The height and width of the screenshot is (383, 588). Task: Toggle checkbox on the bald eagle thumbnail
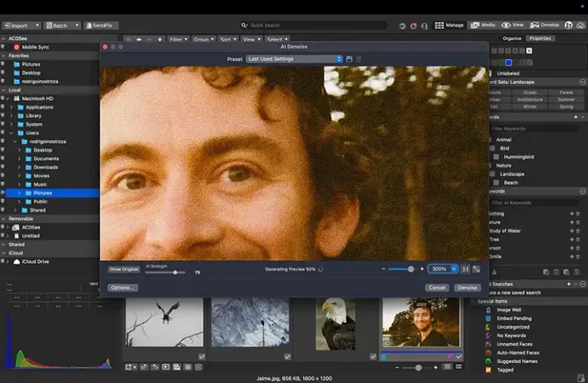tap(373, 356)
